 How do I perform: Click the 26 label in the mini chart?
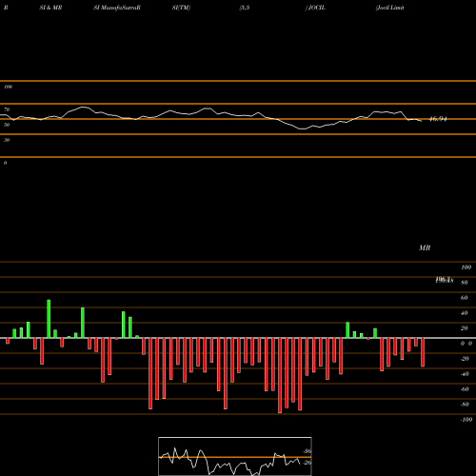coord(307,463)
